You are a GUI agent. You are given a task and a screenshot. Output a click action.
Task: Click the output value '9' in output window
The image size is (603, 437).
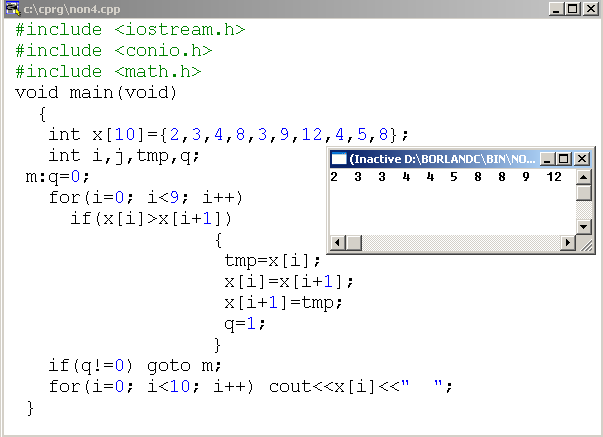(x=526, y=177)
